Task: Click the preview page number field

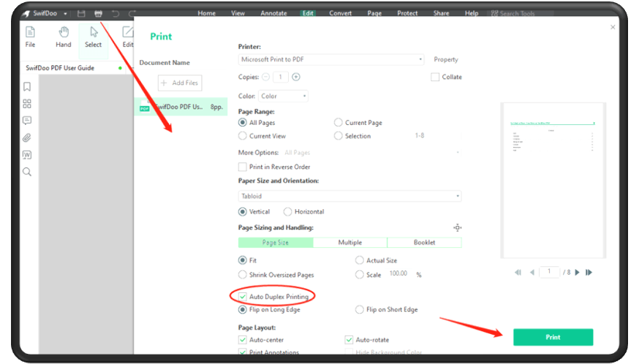Action: pyautogui.click(x=549, y=272)
